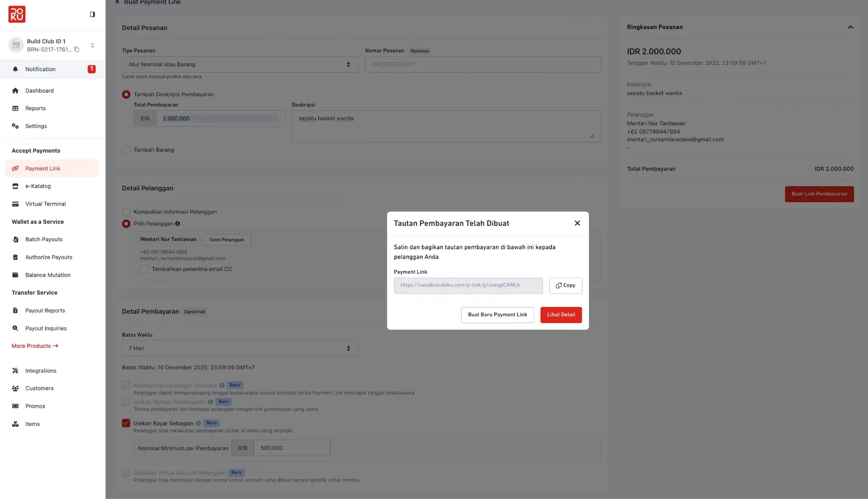
Task: Click the Payment Link URL field
Action: pos(468,285)
